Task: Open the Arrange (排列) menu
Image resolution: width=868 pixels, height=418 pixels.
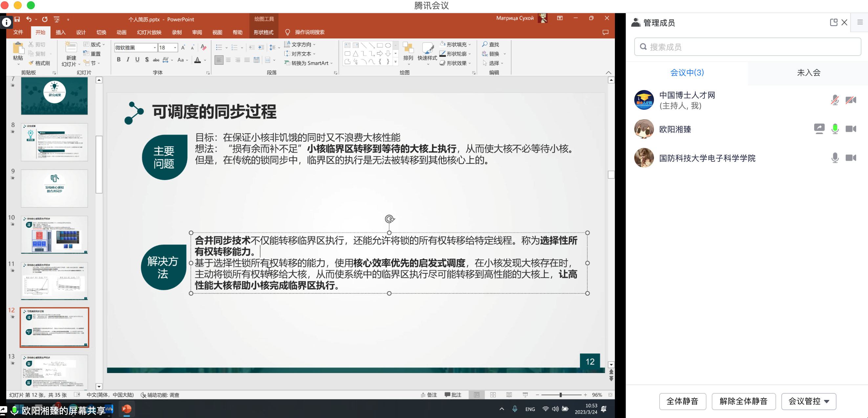Action: pyautogui.click(x=408, y=53)
